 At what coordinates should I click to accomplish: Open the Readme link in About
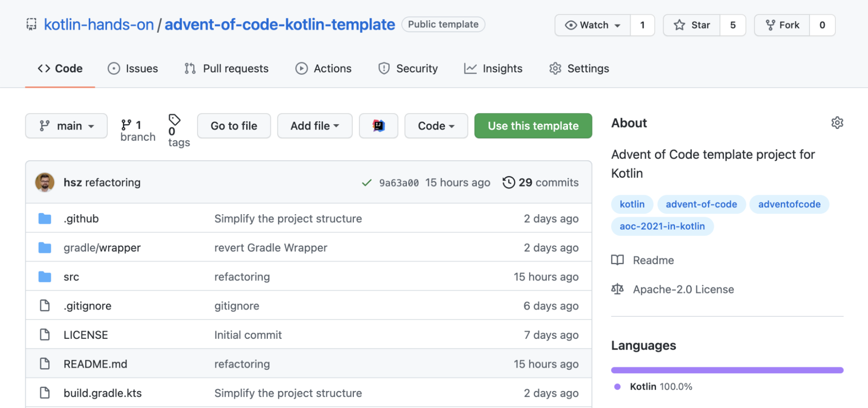pyautogui.click(x=643, y=260)
